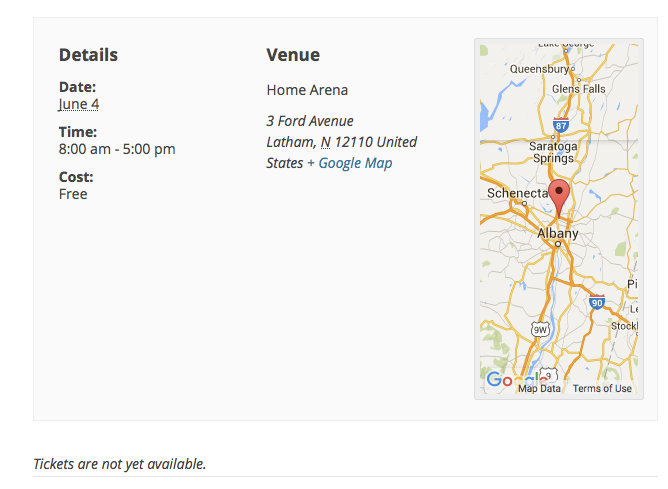Click the Interstate 87 highway shield
Image resolution: width=668 pixels, height=489 pixels.
[560, 126]
